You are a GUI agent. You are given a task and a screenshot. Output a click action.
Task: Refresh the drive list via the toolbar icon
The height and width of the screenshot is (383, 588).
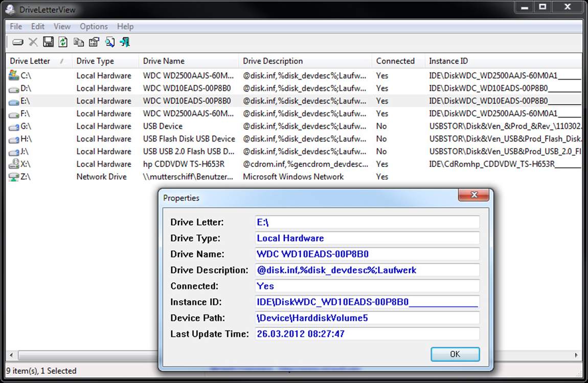(x=63, y=42)
